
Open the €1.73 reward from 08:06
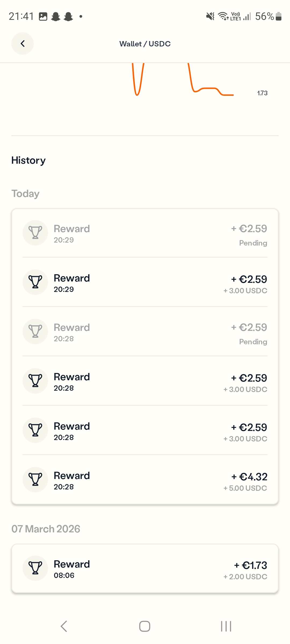click(145, 568)
